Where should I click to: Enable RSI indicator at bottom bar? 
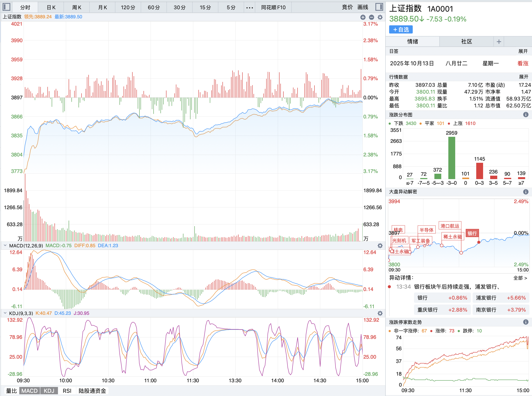pos(67,391)
